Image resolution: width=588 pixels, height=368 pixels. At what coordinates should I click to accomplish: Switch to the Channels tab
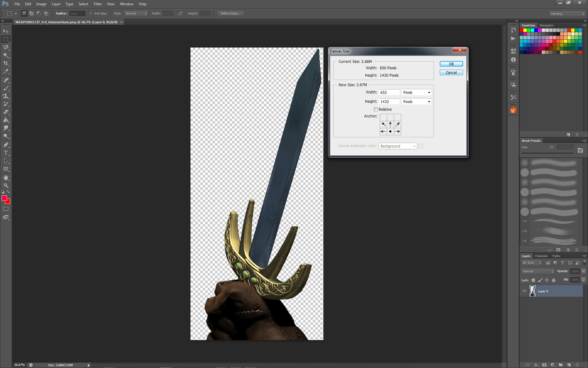point(541,256)
